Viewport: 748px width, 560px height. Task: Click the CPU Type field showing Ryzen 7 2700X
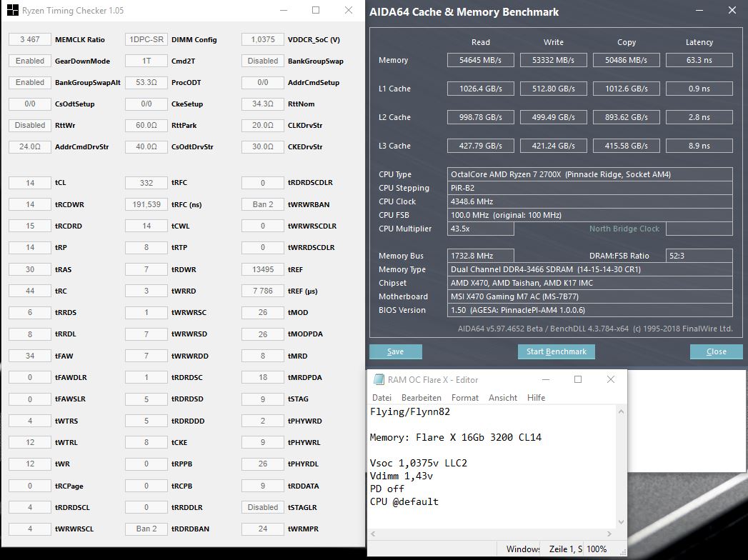[589, 174]
